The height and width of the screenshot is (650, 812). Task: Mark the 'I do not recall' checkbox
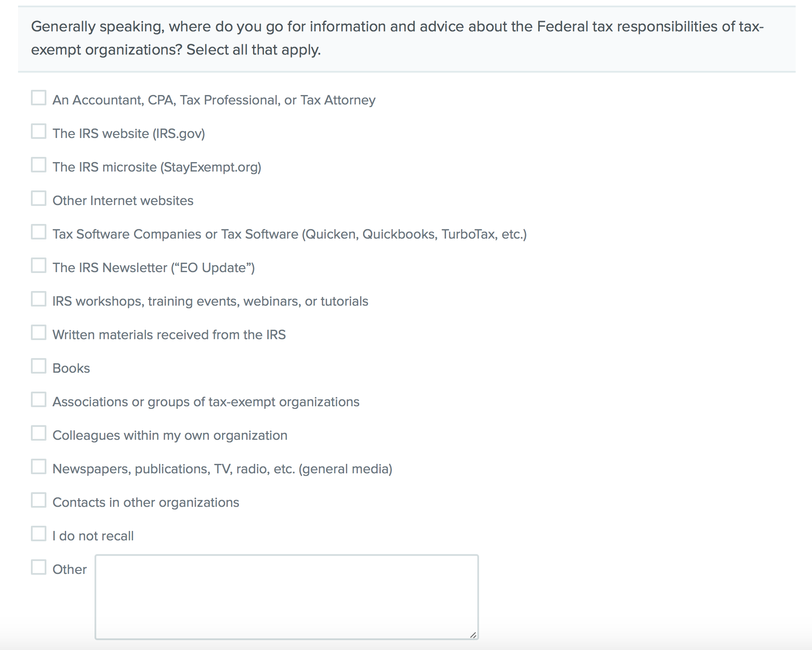pos(39,534)
